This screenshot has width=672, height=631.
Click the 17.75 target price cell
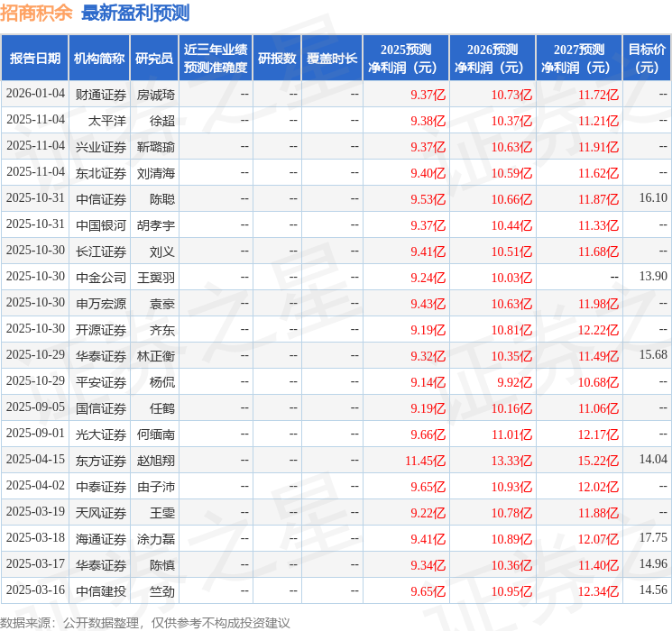(653, 539)
